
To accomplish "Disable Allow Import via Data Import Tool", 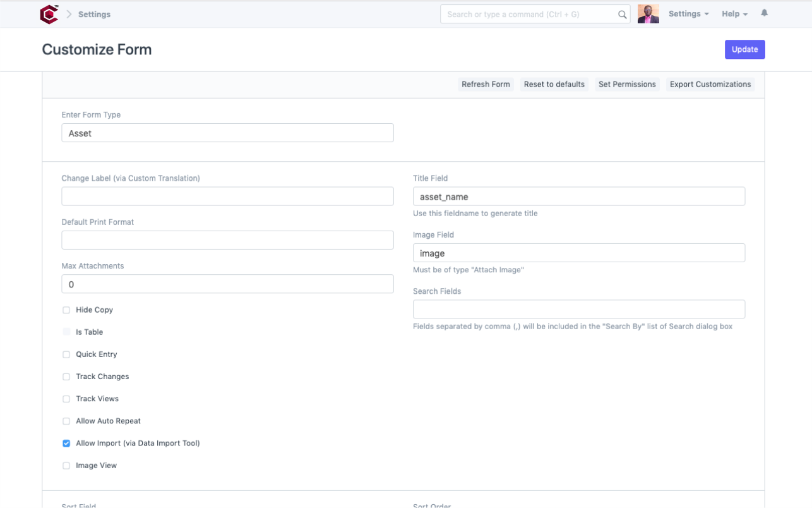I will pos(66,443).
